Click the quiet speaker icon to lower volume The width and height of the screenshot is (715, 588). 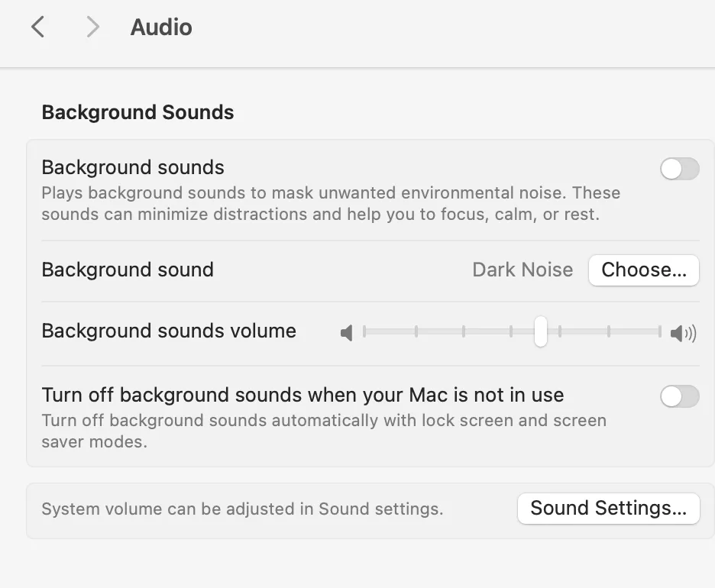tap(348, 332)
